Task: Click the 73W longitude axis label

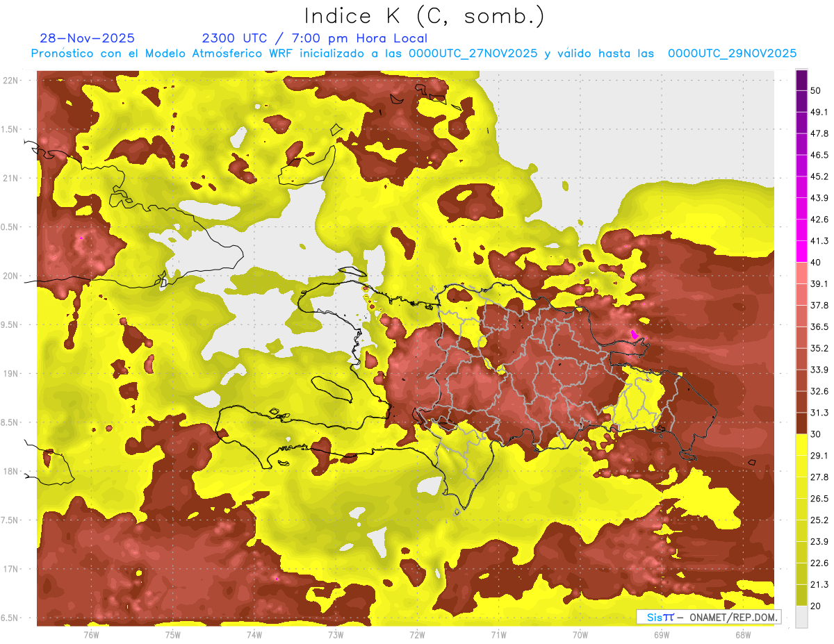Action: tap(336, 634)
